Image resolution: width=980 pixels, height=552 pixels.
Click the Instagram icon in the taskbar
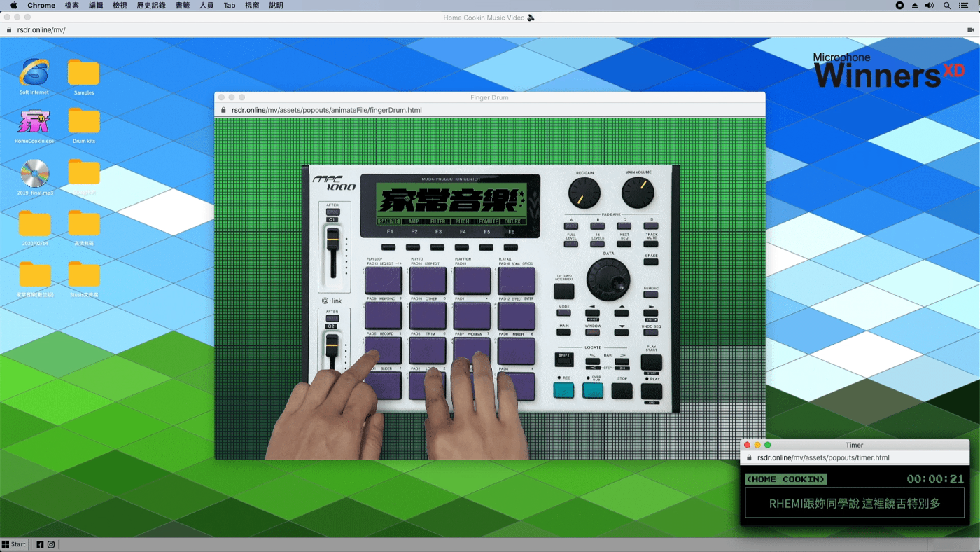tap(51, 544)
